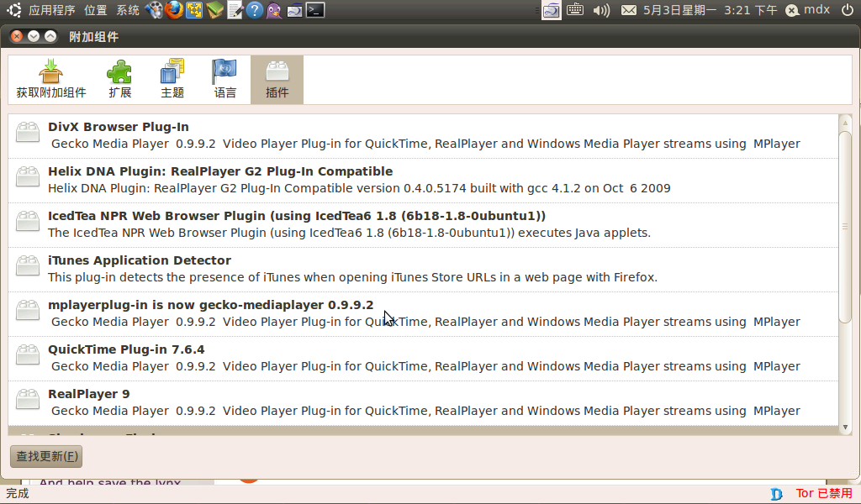Click the Find Updates (查找更新) button
This screenshot has width=861, height=504.
[46, 456]
